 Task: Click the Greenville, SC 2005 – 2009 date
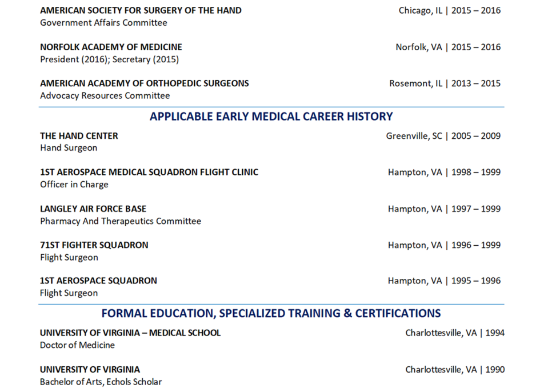pos(443,135)
